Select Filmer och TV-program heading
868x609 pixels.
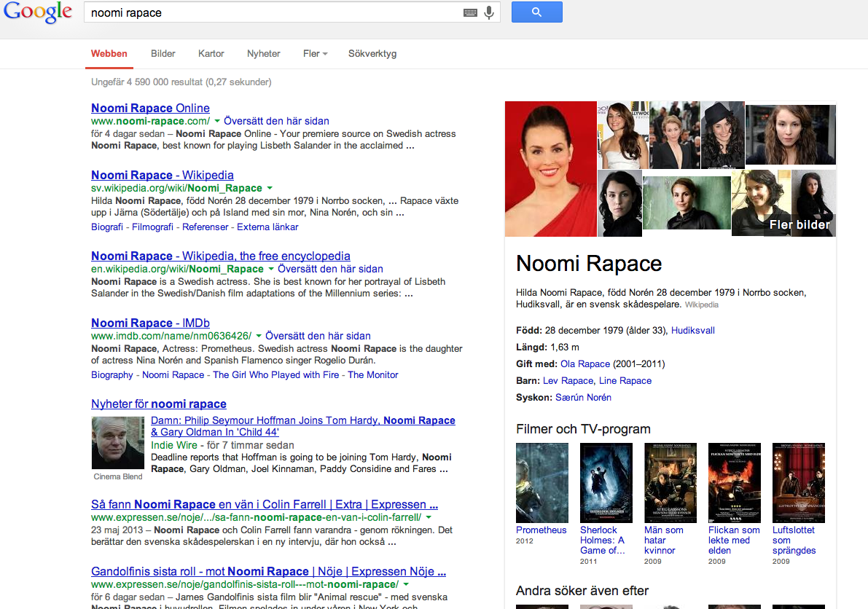(583, 429)
